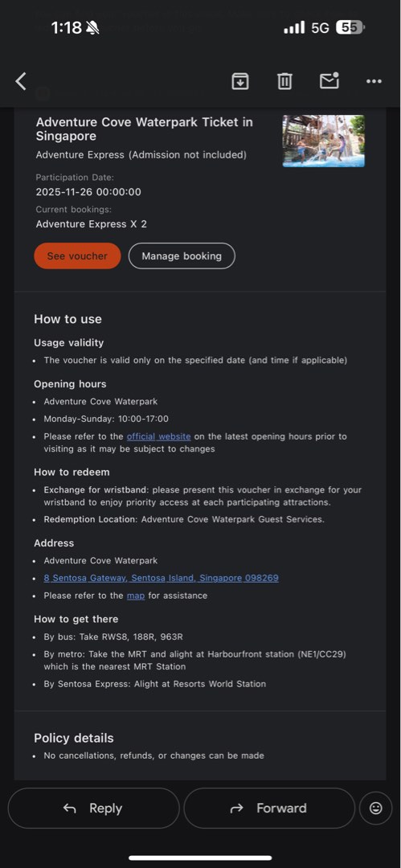Tap the home indicator bar at bottom
This screenshot has height=868, width=401.
201,858
